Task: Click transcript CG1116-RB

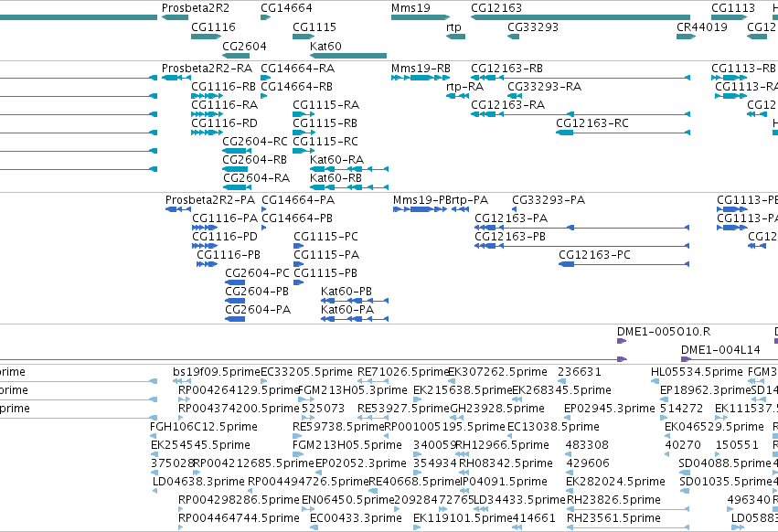Action: [223, 87]
